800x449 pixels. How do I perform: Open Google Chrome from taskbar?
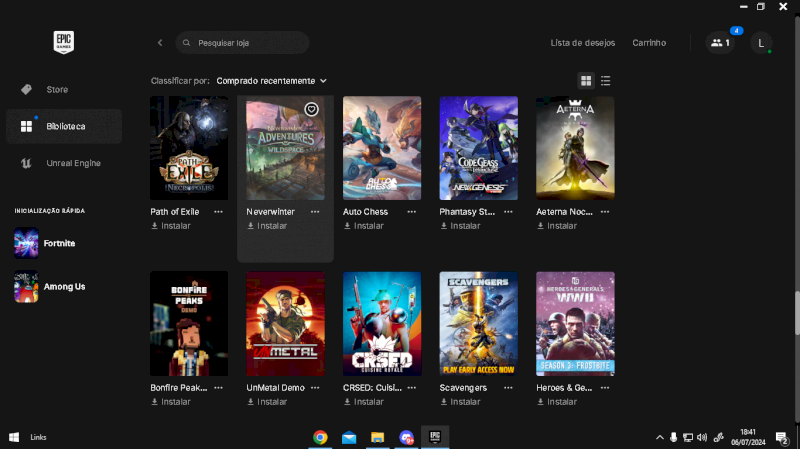320,437
